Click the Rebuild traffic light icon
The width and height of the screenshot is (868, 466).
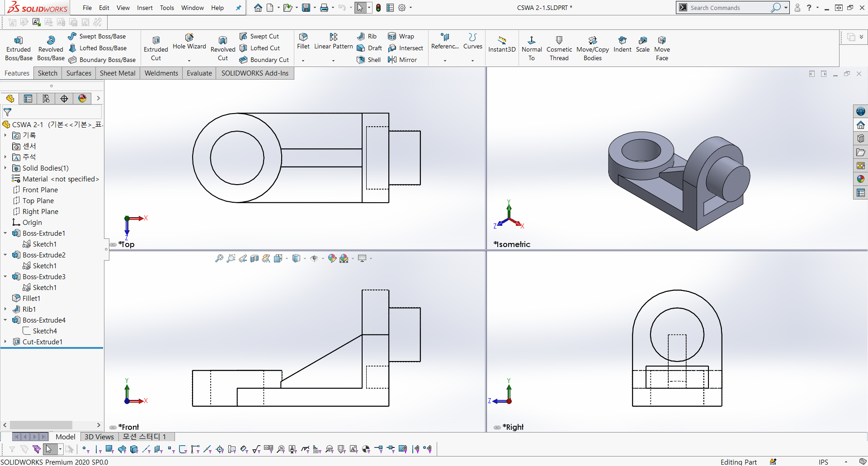(x=378, y=8)
